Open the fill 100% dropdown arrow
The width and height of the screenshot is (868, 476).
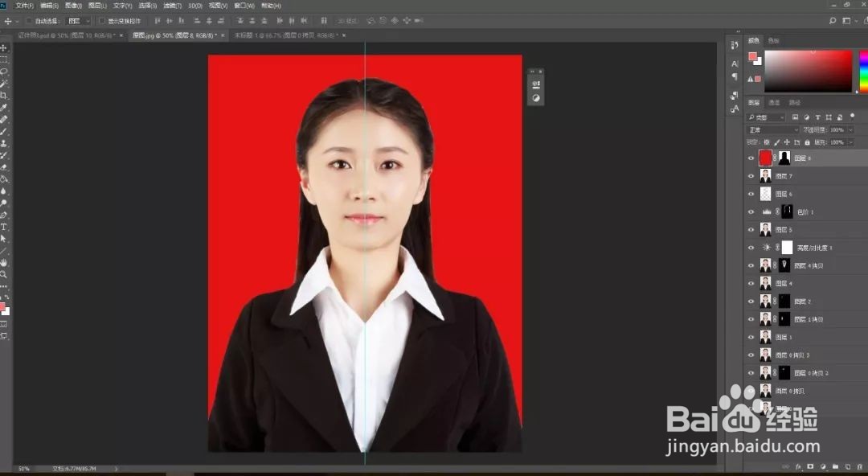point(851,142)
